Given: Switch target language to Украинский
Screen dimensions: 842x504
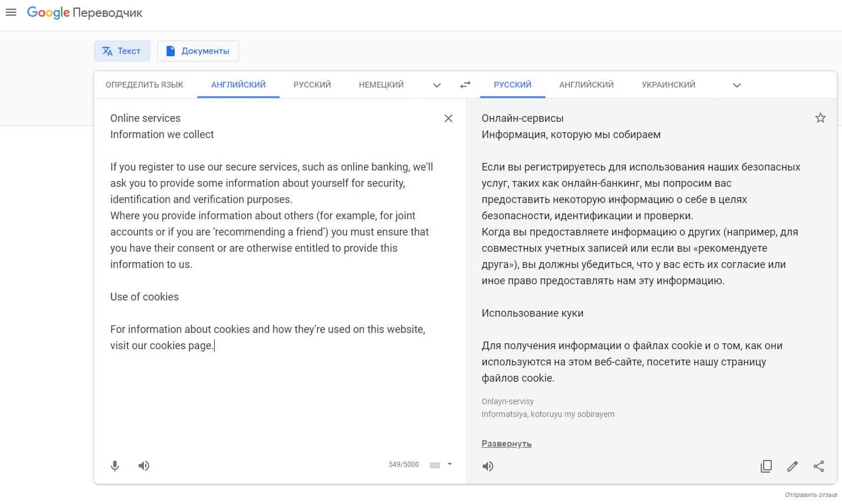Looking at the screenshot, I should pyautogui.click(x=668, y=85).
